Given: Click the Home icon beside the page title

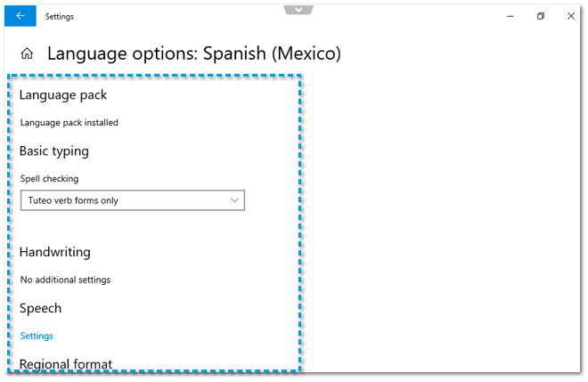Looking at the screenshot, I should tap(28, 53).
